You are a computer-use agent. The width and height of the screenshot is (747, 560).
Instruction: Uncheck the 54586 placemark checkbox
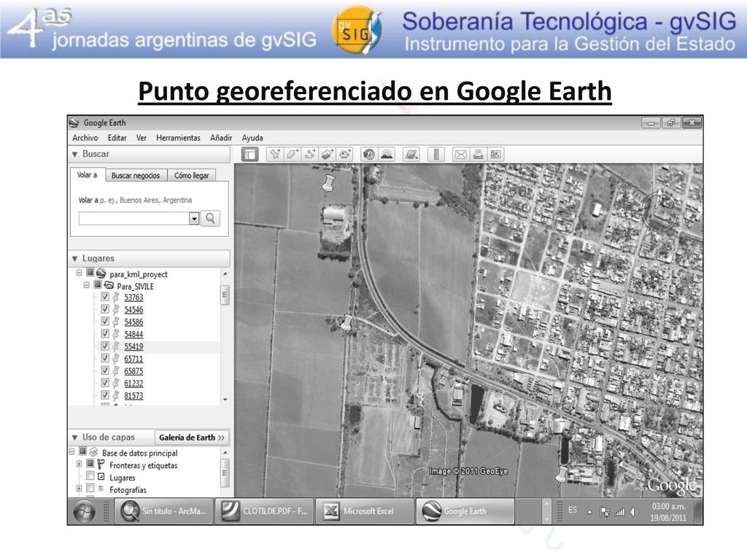click(105, 322)
